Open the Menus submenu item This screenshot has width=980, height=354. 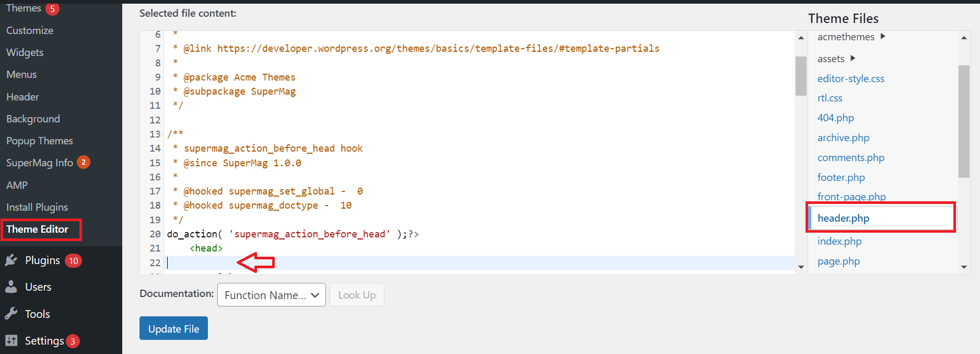coord(21,74)
